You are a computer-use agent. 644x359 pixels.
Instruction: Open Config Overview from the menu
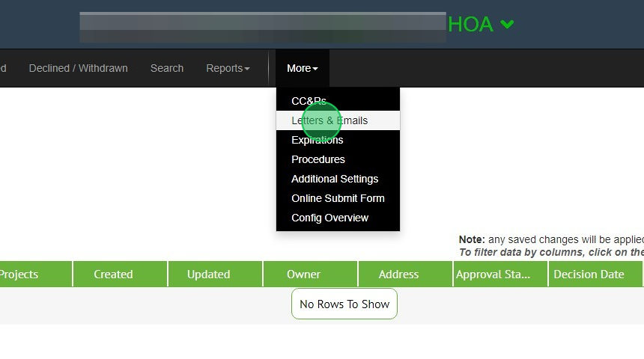pyautogui.click(x=338, y=218)
